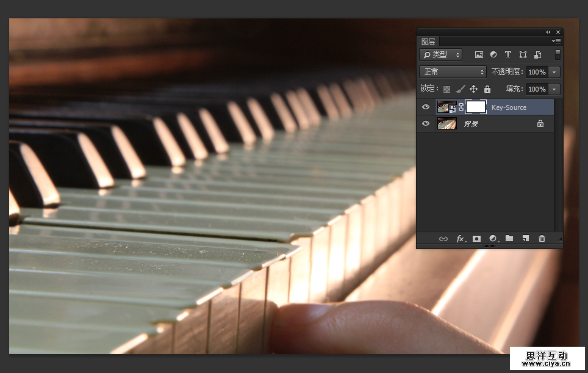The image size is (588, 373).
Task: Lock layer position with move icon
Action: tap(473, 89)
